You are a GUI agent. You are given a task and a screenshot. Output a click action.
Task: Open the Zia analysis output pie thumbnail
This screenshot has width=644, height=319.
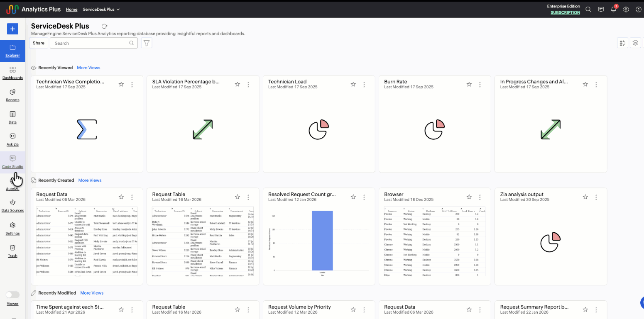[551, 242]
